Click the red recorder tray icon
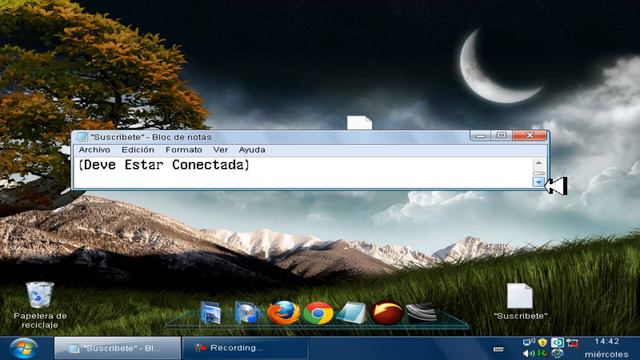This screenshot has height=360, width=640. click(572, 343)
